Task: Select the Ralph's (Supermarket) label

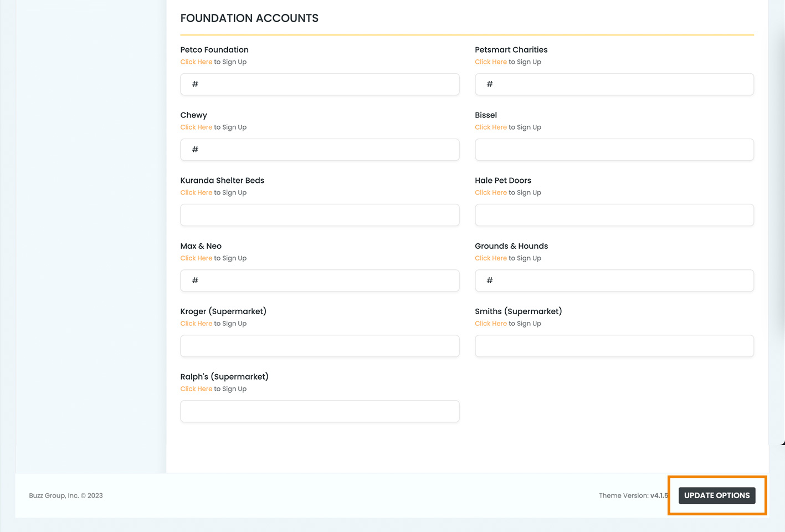Action: click(x=224, y=377)
